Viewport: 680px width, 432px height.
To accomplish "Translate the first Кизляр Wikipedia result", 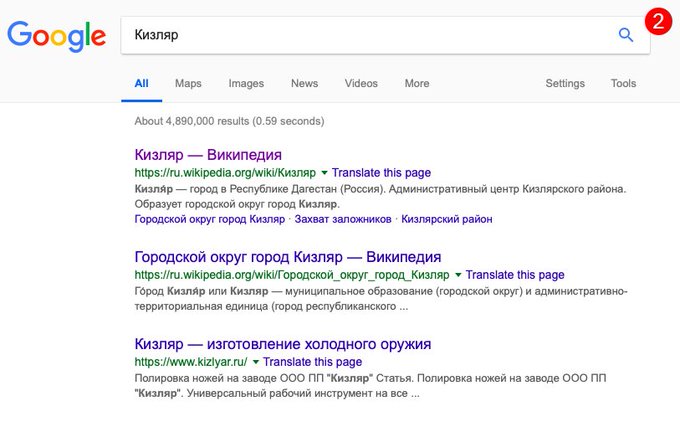I will click(x=381, y=173).
